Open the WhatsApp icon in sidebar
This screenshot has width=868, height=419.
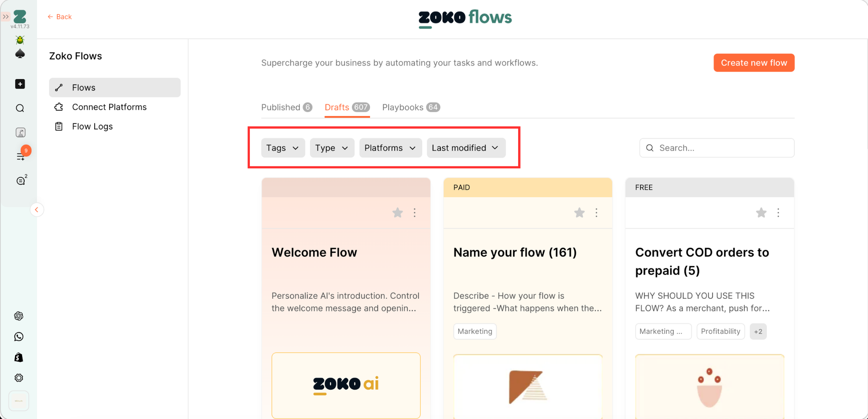coord(19,337)
